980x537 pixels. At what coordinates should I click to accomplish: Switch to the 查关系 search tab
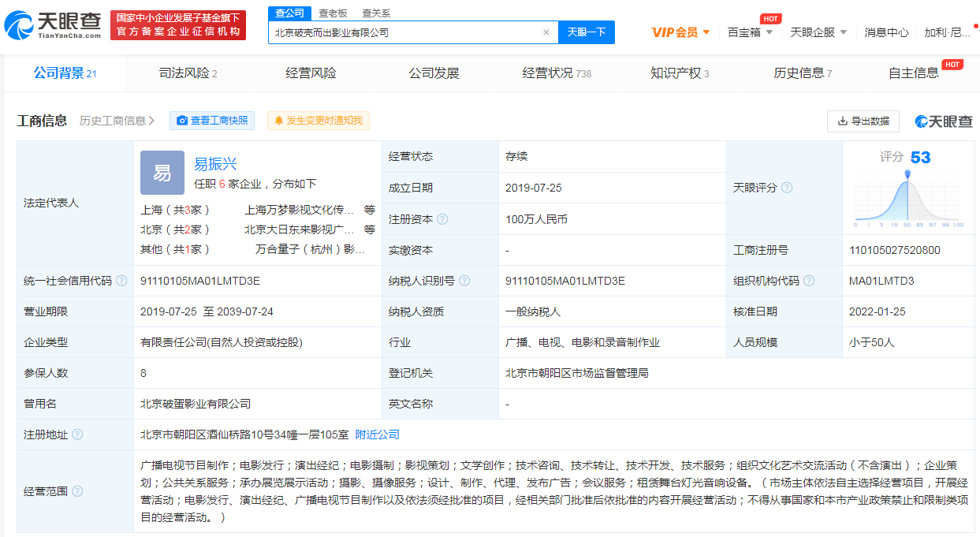[376, 13]
